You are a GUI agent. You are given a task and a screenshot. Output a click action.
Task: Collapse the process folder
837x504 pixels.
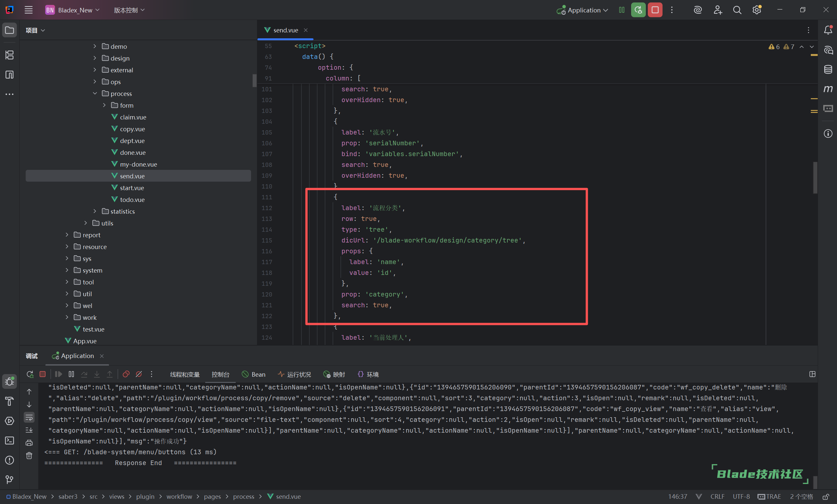(x=95, y=93)
